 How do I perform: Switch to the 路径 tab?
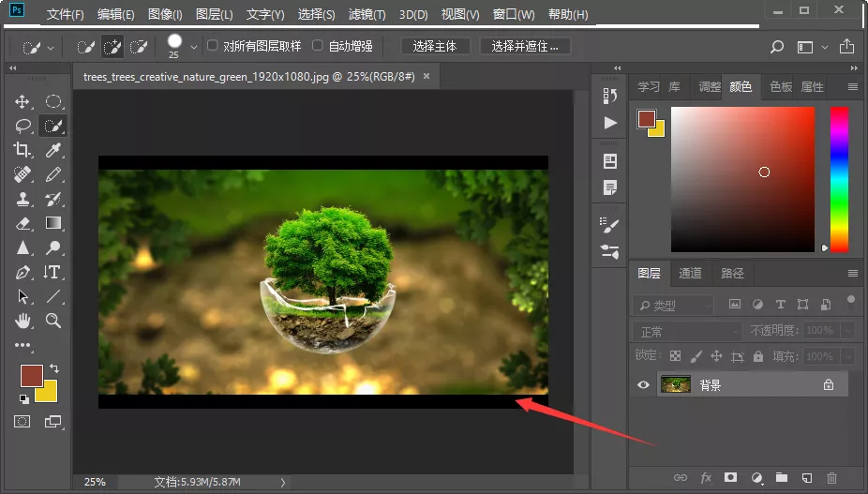[x=732, y=273]
